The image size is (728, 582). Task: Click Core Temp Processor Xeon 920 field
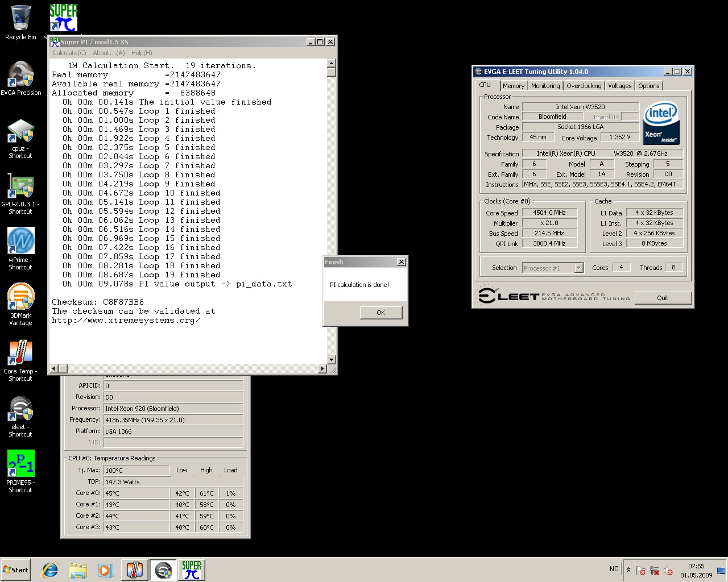tap(173, 409)
